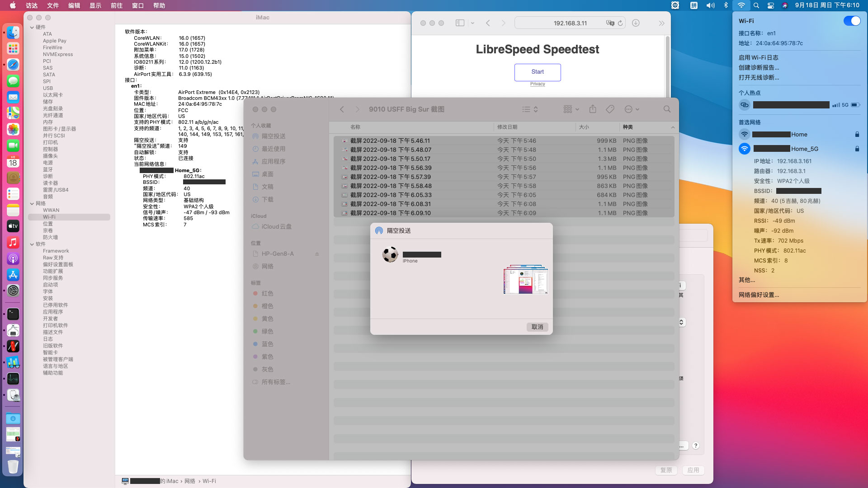The image size is (868, 488).
Task: Collapse the 硬件 tree section
Action: (32, 27)
